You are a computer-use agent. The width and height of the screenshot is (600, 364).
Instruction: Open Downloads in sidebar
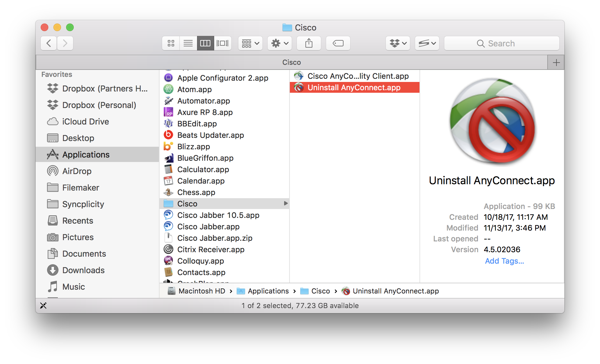click(x=97, y=270)
